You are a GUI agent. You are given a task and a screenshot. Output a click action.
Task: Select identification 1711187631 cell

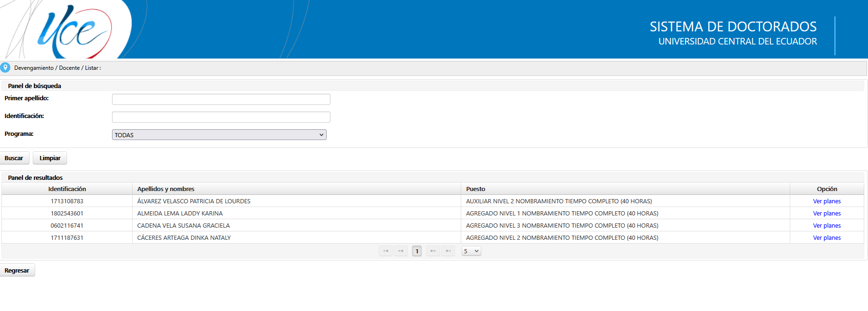(67, 237)
